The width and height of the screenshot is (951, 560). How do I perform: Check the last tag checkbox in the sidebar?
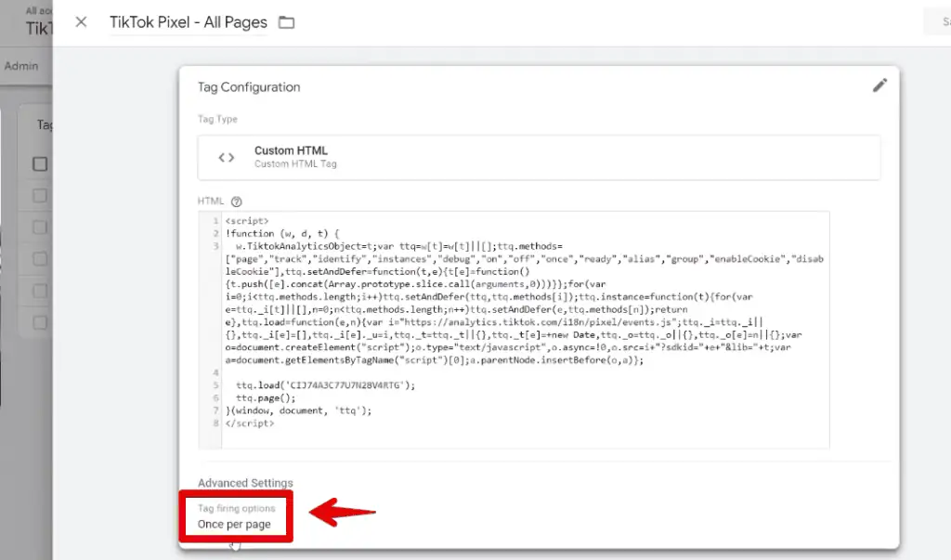pyautogui.click(x=39, y=320)
